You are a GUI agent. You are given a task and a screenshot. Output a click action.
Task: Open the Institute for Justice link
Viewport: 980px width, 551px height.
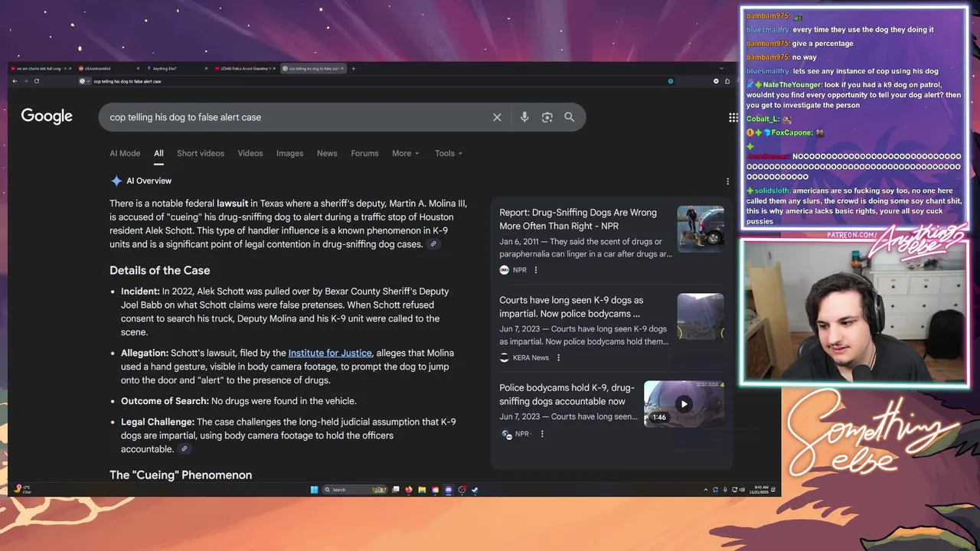pyautogui.click(x=330, y=353)
